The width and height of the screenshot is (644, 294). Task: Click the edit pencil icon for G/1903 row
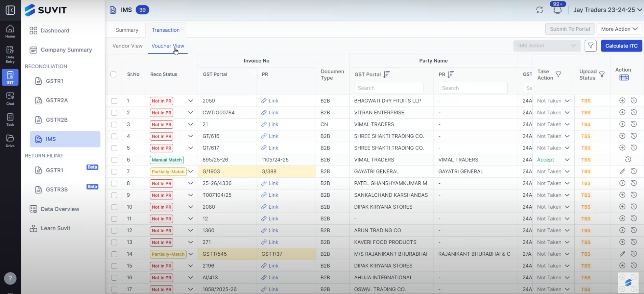[x=622, y=171]
